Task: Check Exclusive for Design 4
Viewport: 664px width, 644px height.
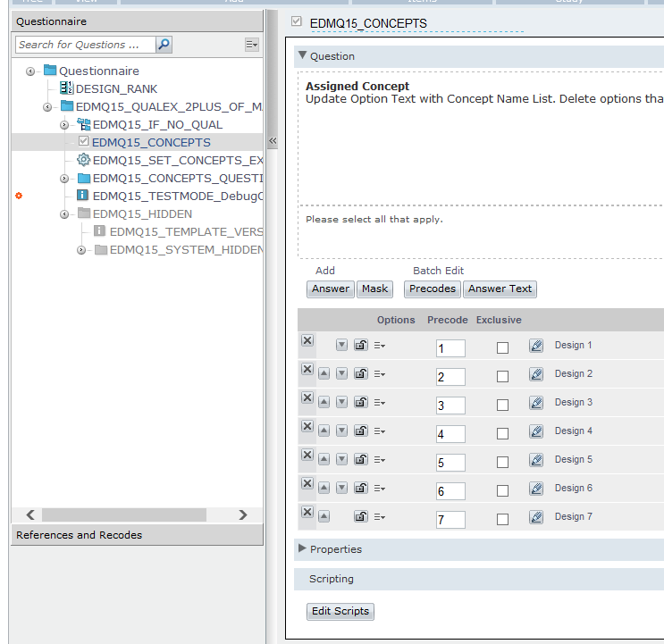Action: (502, 434)
